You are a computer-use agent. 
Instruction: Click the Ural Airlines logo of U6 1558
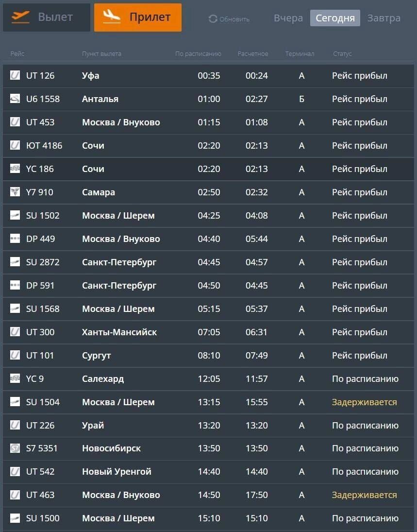(x=15, y=99)
